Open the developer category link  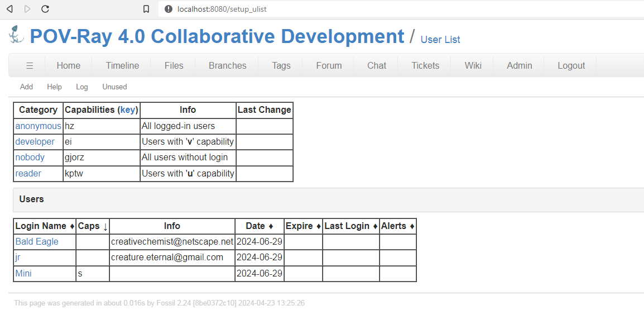click(35, 142)
